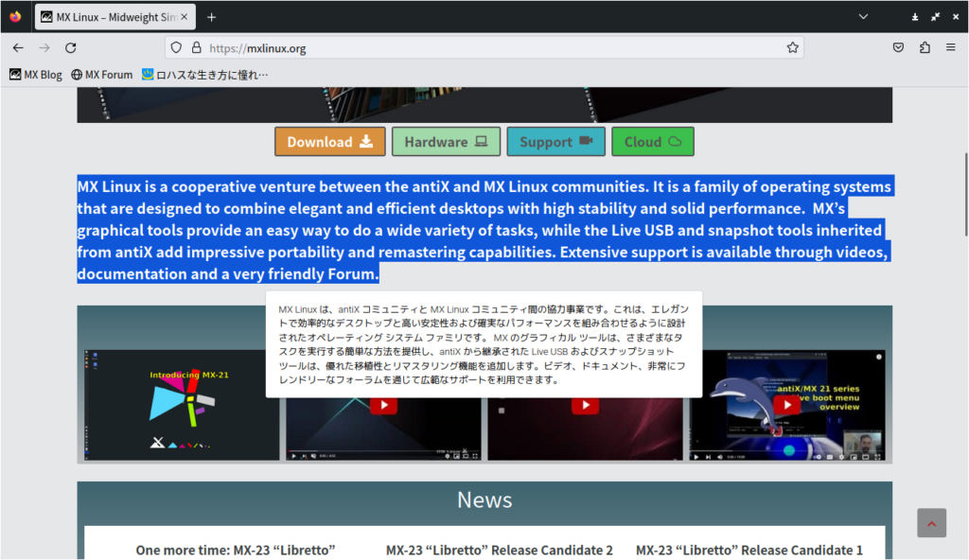The image size is (969, 560).
Task: Open MX-23 “Libretto” Release Candidate 2 news
Action: 500,551
